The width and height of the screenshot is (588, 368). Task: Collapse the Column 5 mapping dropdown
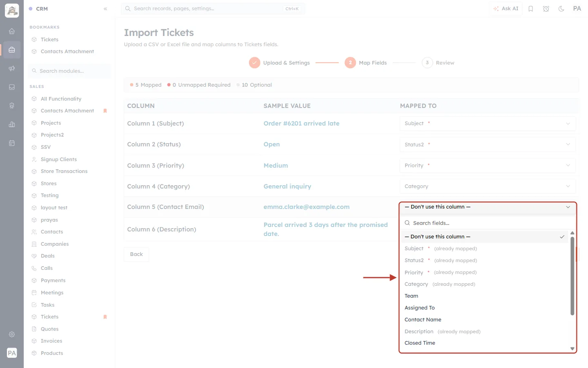(x=488, y=207)
